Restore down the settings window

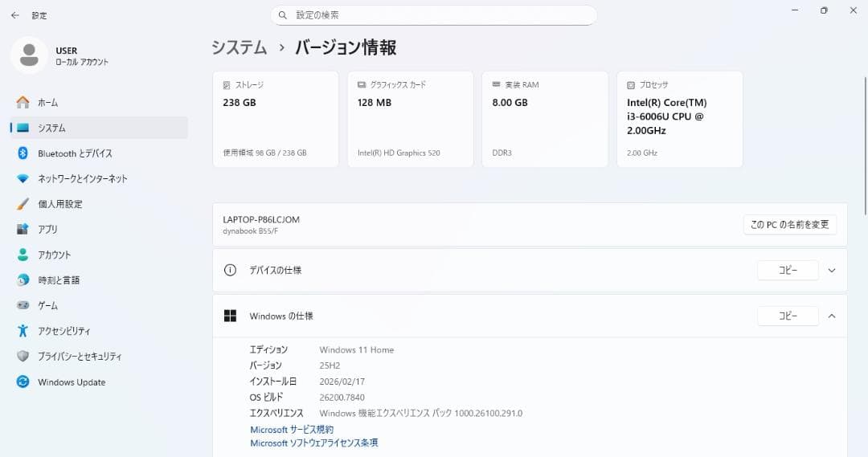(x=824, y=10)
